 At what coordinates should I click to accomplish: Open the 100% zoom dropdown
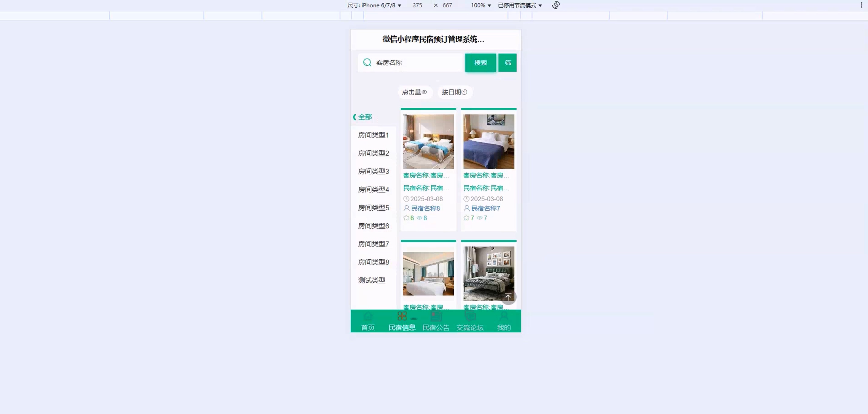pos(481,5)
